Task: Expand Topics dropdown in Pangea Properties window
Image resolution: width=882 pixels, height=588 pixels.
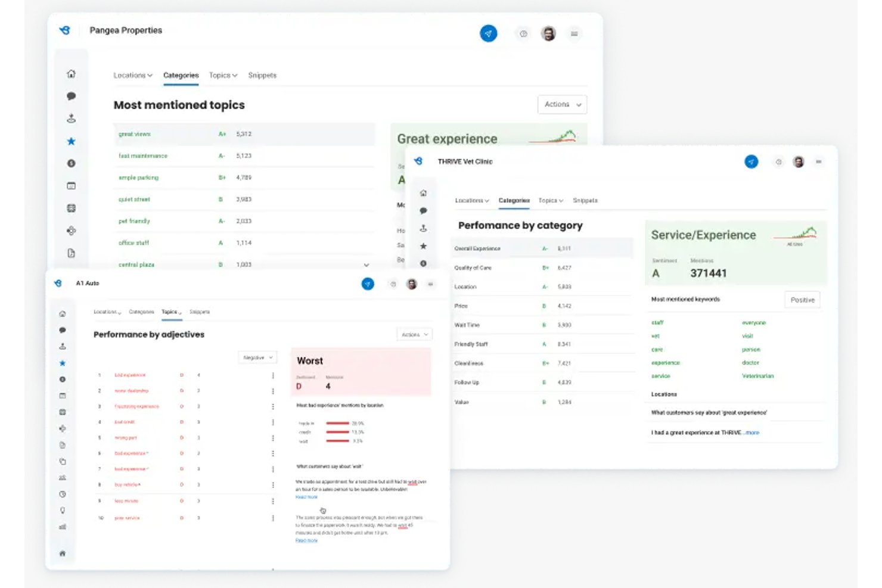Action: coord(223,76)
